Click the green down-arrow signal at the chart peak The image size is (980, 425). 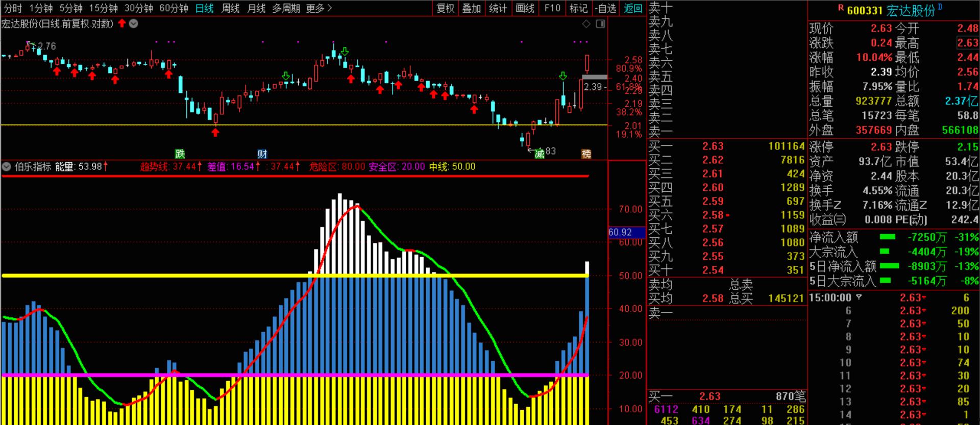(x=345, y=52)
